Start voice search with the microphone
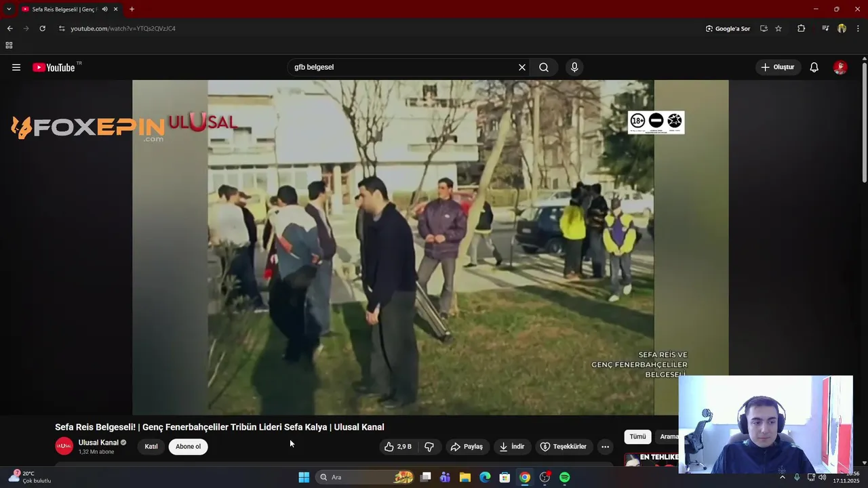This screenshot has width=868, height=488. pyautogui.click(x=574, y=67)
